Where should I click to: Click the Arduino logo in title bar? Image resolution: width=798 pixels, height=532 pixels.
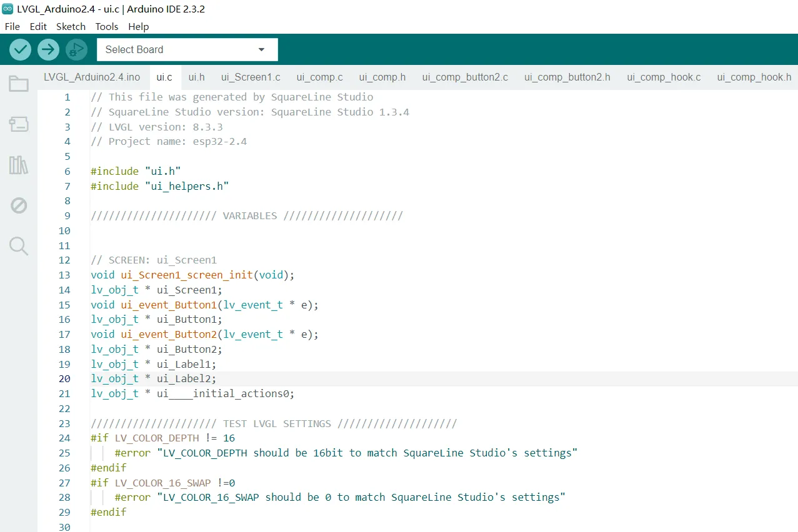(x=7, y=9)
